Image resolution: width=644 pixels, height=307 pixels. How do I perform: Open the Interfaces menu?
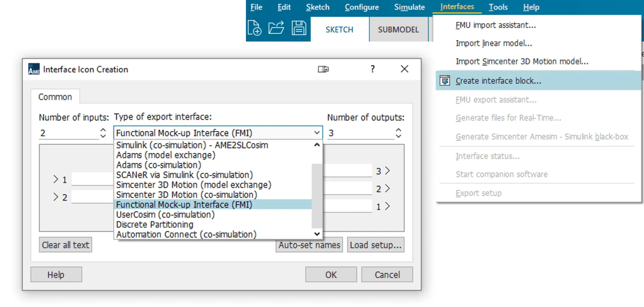(x=457, y=7)
